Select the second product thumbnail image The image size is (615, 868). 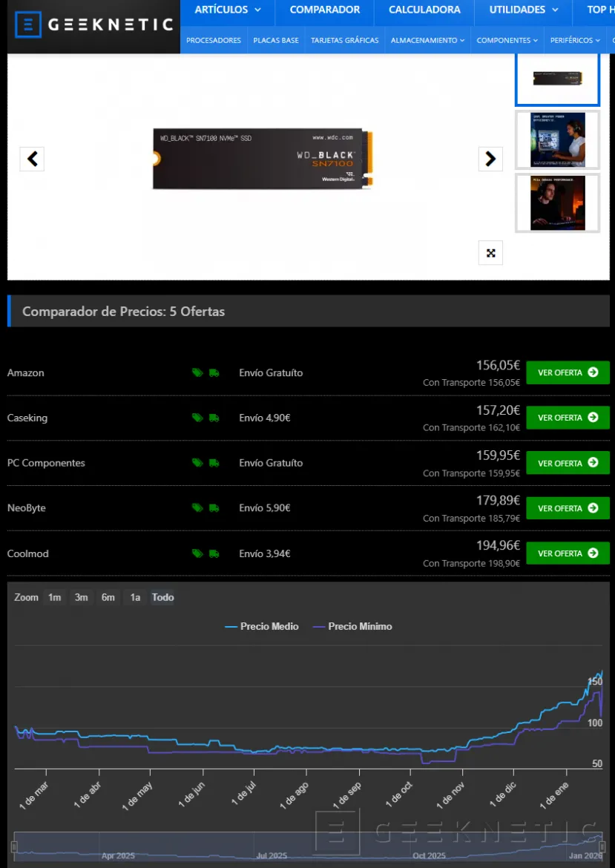(x=557, y=140)
